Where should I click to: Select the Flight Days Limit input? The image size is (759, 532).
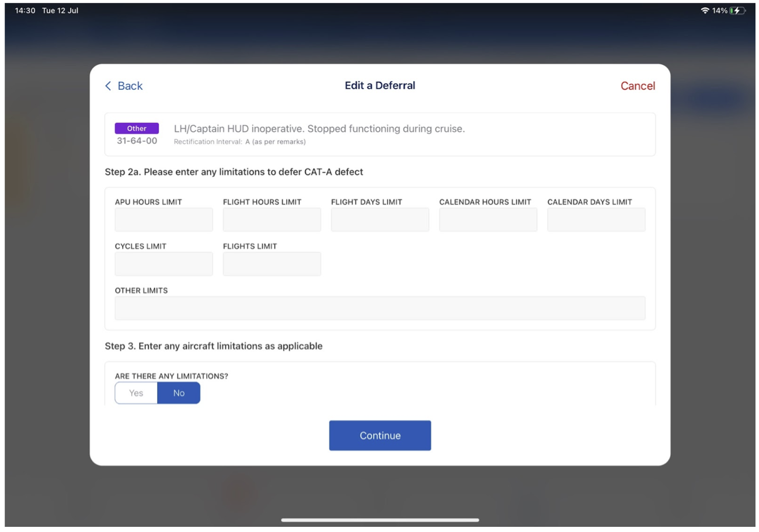380,220
